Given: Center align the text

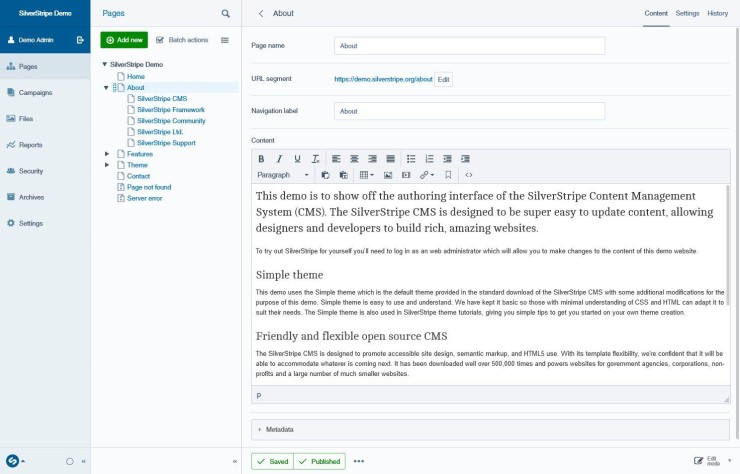Looking at the screenshot, I should [x=354, y=159].
